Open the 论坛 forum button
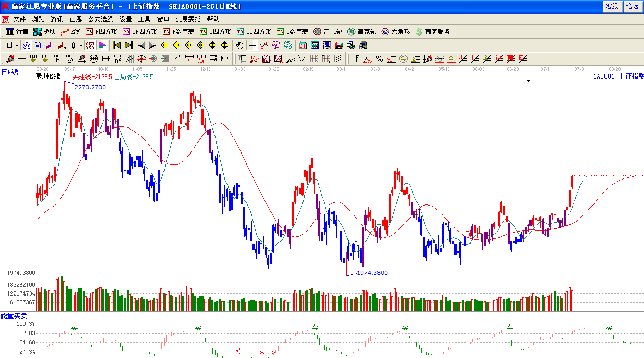Viewport: 644px width, 358px height. pos(632,6)
